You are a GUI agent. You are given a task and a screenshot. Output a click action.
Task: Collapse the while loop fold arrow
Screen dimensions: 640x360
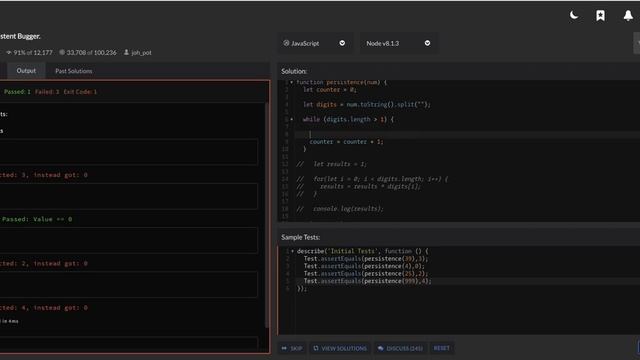(x=291, y=120)
